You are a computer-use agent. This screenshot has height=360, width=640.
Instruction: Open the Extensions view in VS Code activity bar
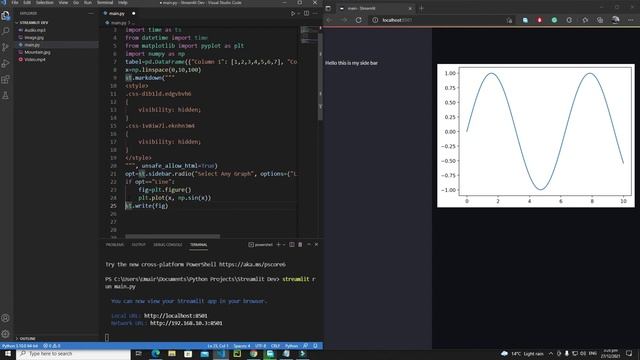coord(6,79)
